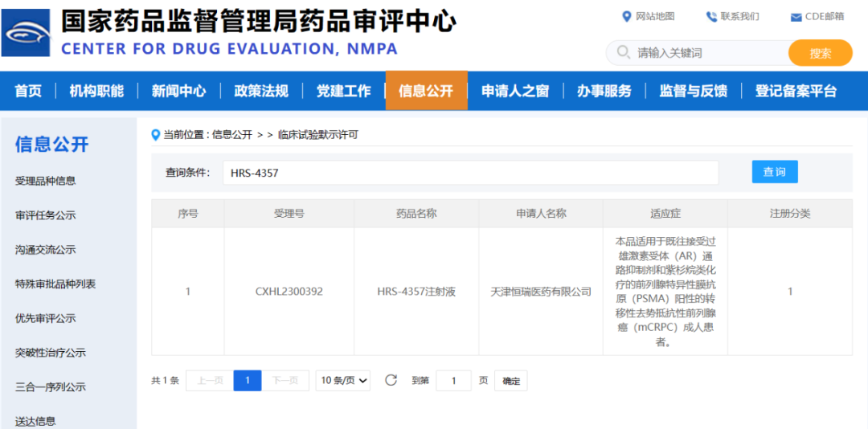This screenshot has height=429, width=868.
Task: Click the location pin icon before 当前位置
Action: [156, 134]
